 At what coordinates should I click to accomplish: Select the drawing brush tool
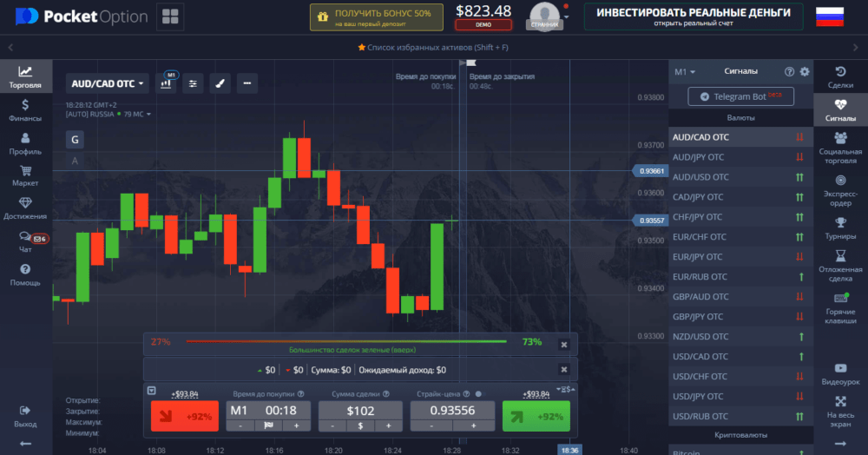[x=220, y=83]
